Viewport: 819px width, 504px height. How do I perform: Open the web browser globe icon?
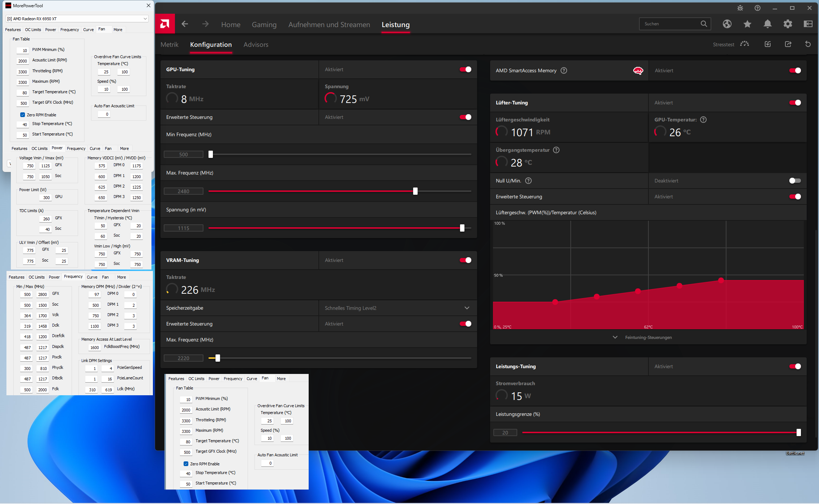click(727, 24)
